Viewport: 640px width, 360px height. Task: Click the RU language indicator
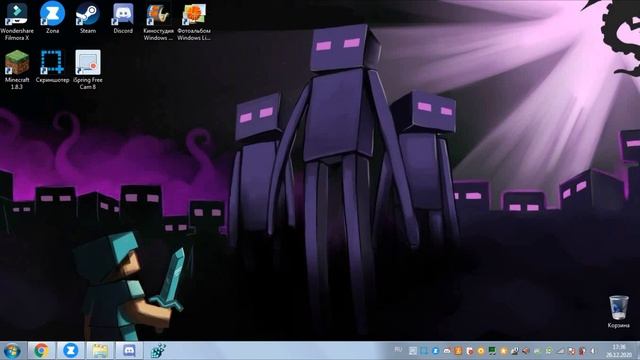pos(398,350)
